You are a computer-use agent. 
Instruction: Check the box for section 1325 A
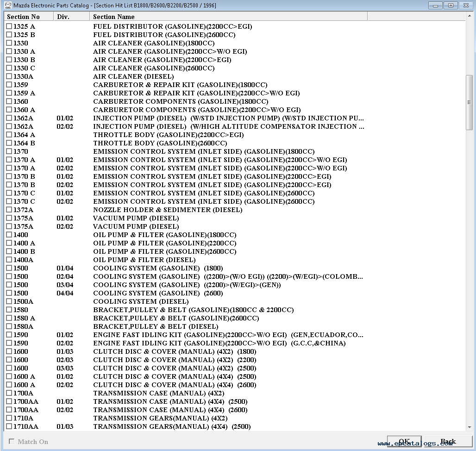8,26
